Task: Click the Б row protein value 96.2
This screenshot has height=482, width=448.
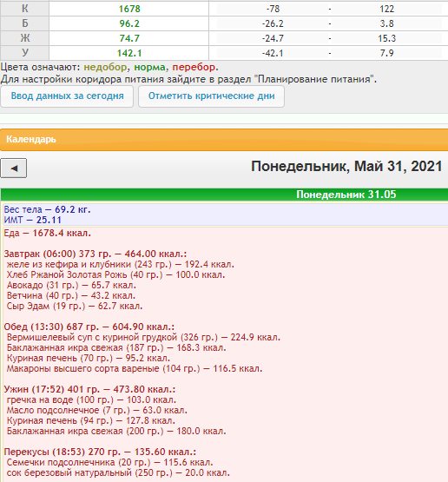Action: point(129,23)
